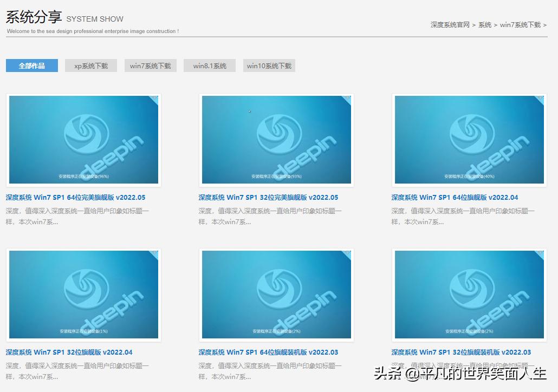This screenshot has width=558, height=392.
Task: Click description text under 32位完美旗舰版 v2022.05
Action: [270, 216]
